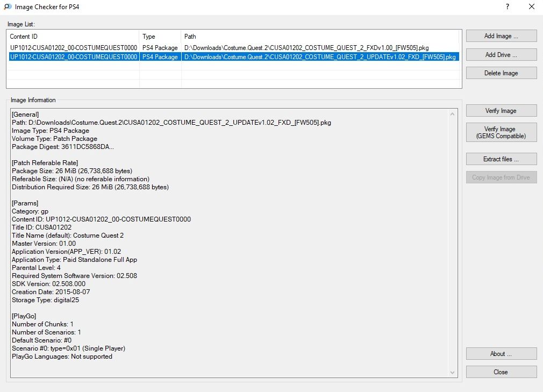
Task: Click the 'Category: gp' line
Action: point(30,211)
